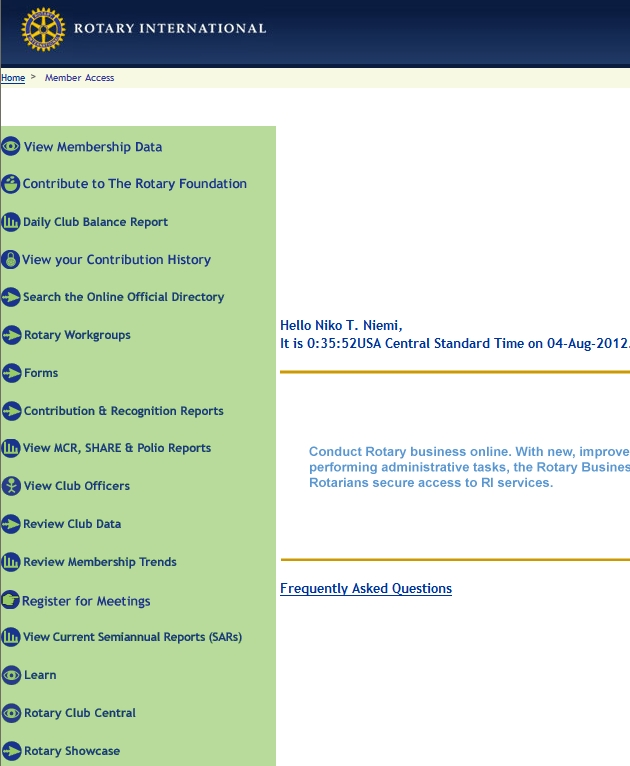Open Review Membership Trends
Image resolution: width=630 pixels, height=766 pixels.
(100, 562)
